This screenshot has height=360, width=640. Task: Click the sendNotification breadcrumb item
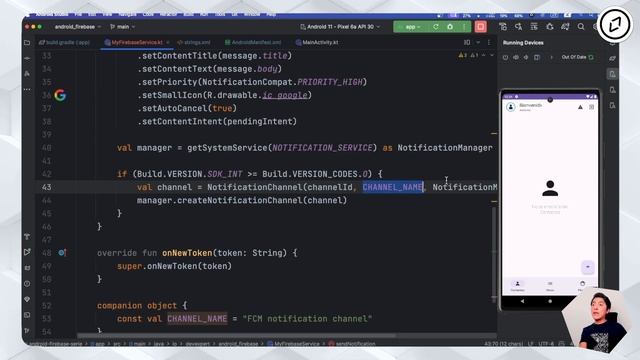(352, 344)
